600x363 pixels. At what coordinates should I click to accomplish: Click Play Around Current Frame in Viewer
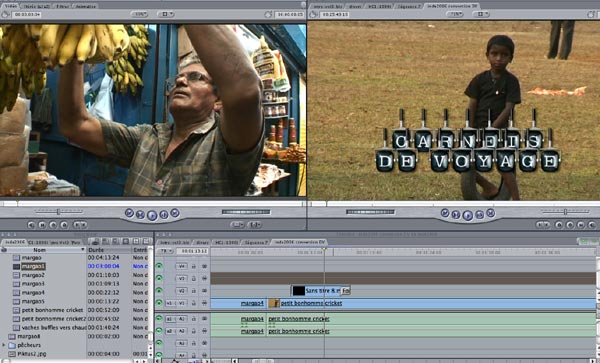164,215
